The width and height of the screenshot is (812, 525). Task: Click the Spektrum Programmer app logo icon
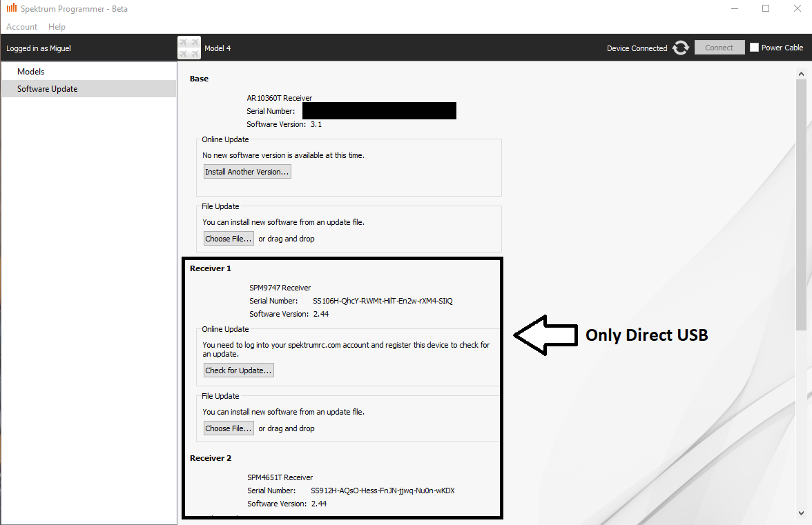[x=12, y=8]
